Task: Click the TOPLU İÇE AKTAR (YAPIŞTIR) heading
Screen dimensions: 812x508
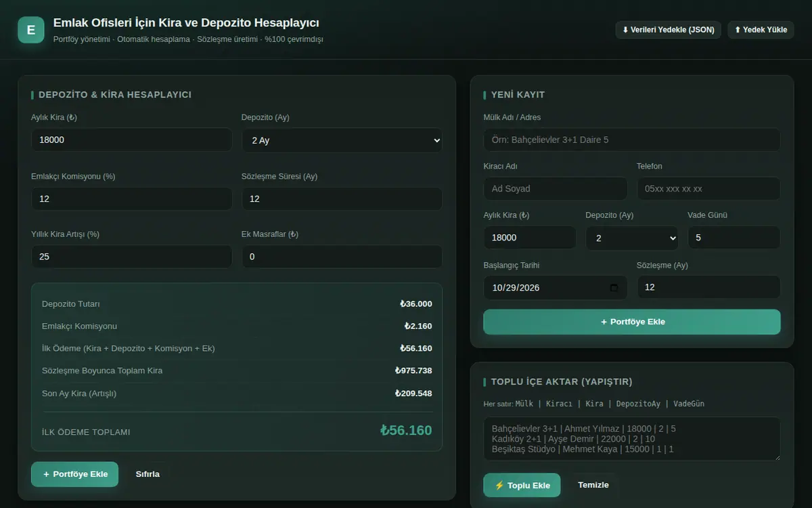Action: click(x=562, y=382)
